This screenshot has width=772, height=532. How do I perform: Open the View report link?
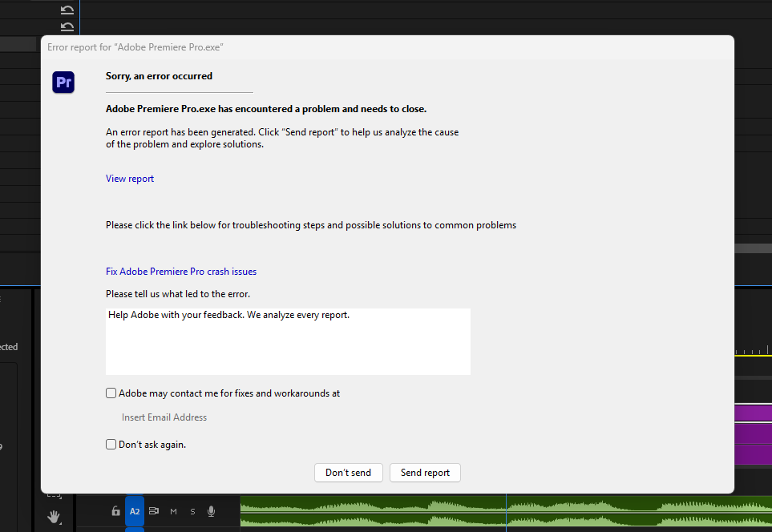click(x=130, y=179)
